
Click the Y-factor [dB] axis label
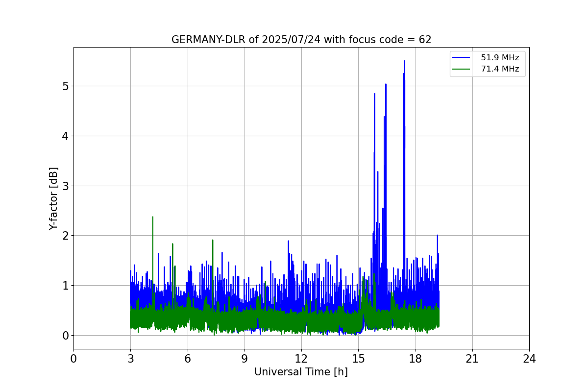54,198
